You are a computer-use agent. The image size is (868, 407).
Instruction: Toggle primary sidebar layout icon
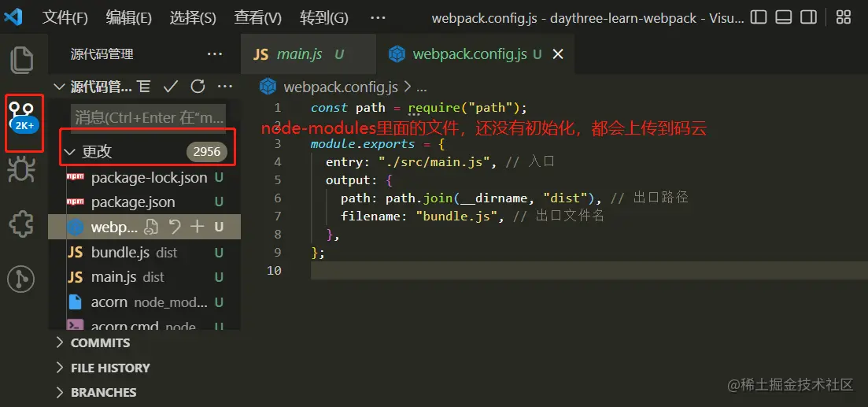[759, 17]
